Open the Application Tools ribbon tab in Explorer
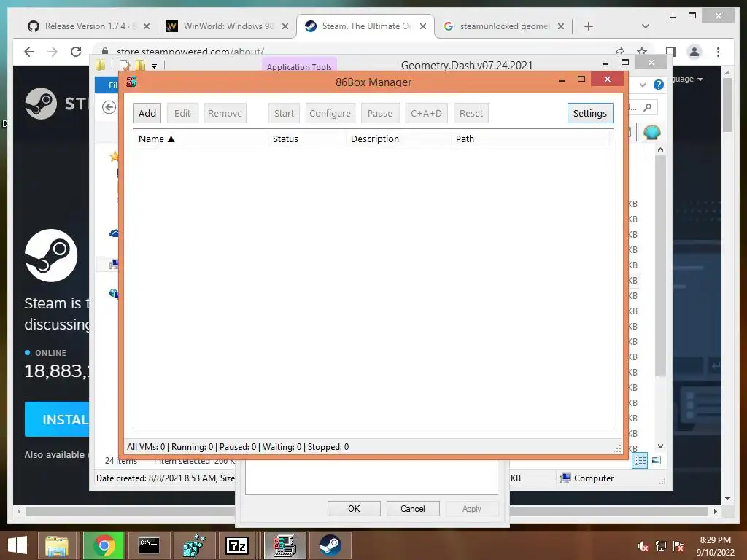The image size is (747, 560). [x=299, y=66]
